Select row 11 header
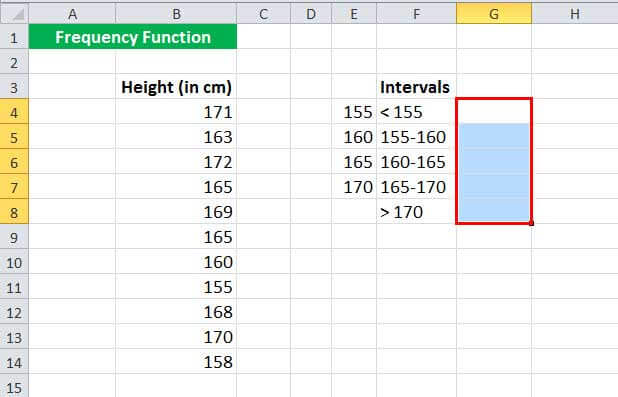This screenshot has width=618, height=397. point(14,287)
